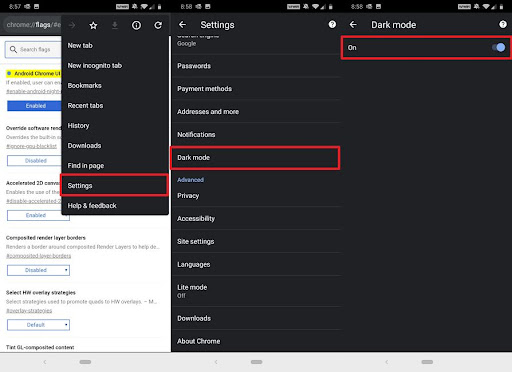Open Payment methods settings
Image resolution: width=512 pixels, height=372 pixels.
pyautogui.click(x=256, y=89)
